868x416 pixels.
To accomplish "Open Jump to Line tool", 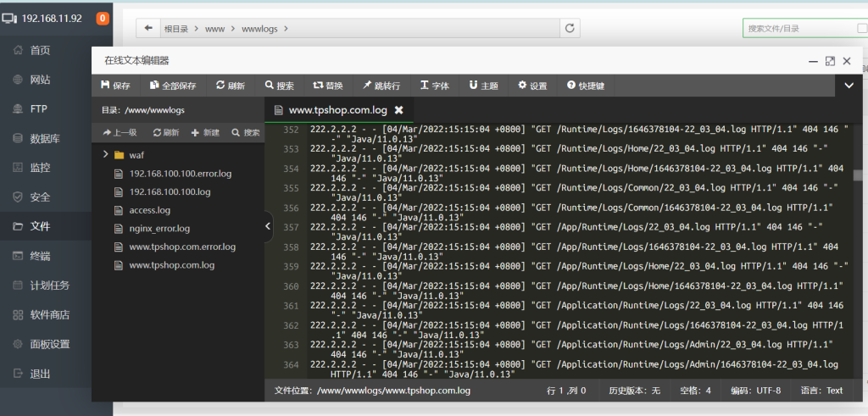I will coord(381,86).
